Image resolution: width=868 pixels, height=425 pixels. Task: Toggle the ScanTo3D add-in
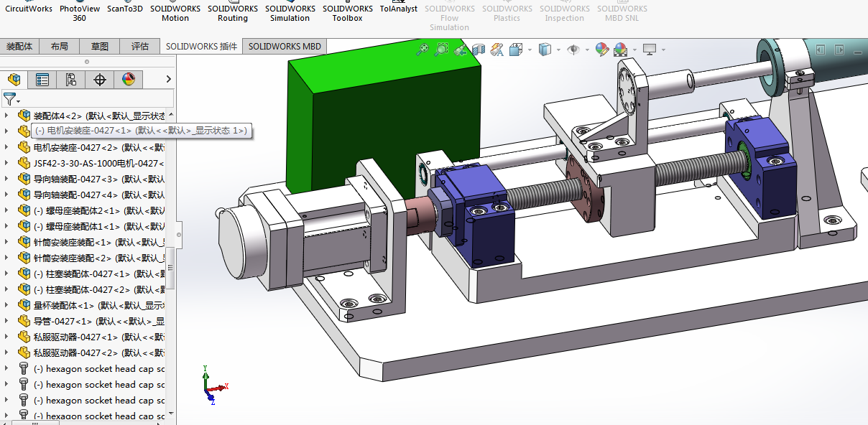pyautogui.click(x=125, y=9)
